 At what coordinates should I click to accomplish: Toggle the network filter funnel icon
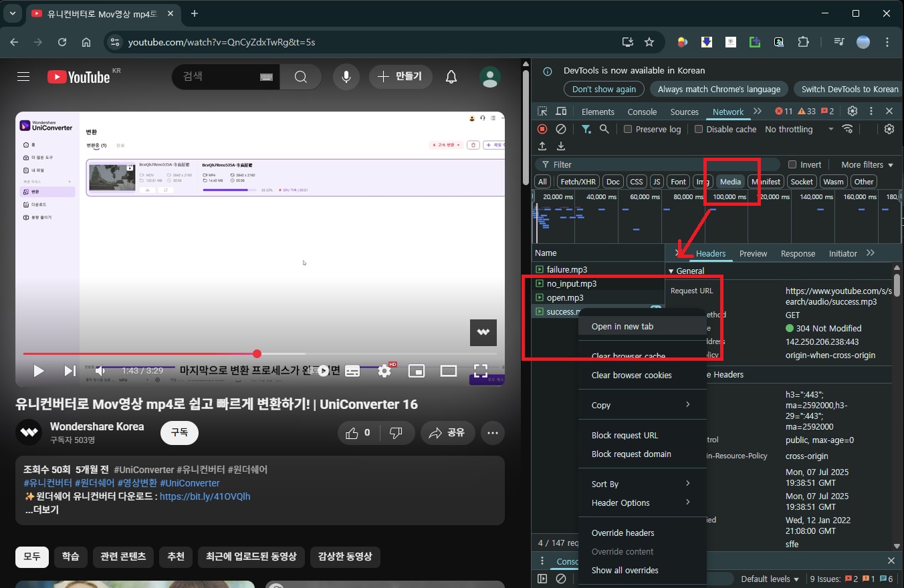coord(586,129)
